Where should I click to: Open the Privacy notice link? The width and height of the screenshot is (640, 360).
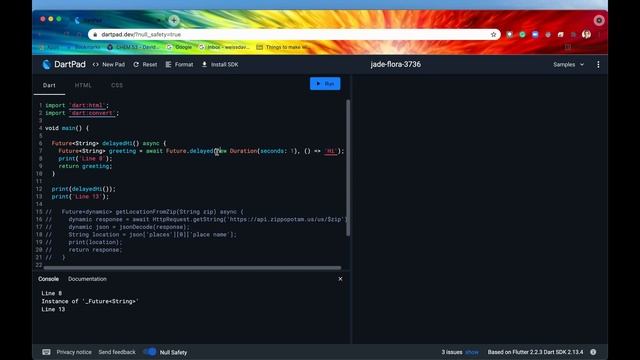(x=74, y=352)
